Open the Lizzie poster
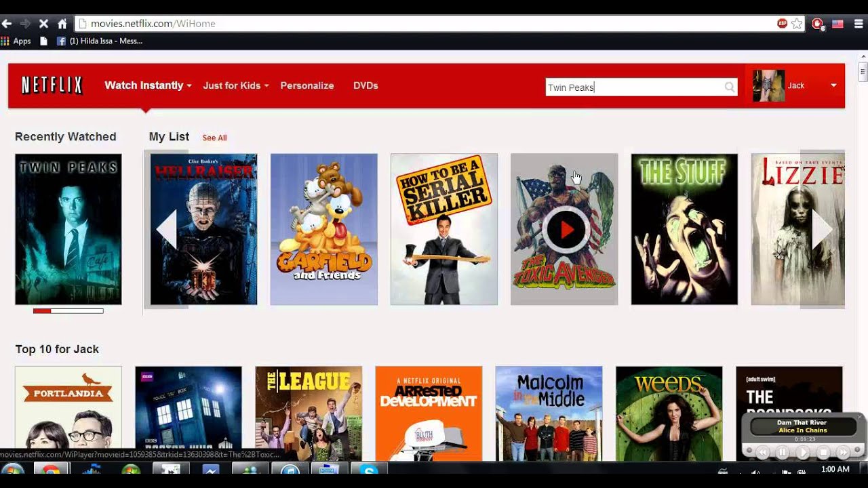Viewport: 868px width, 488px height. tap(798, 229)
